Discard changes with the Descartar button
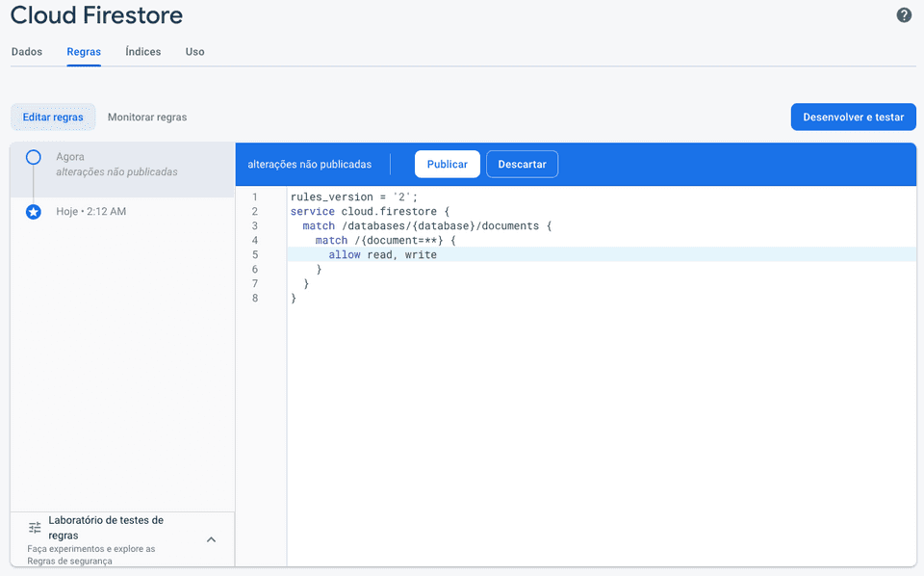This screenshot has width=924, height=576. coord(522,165)
